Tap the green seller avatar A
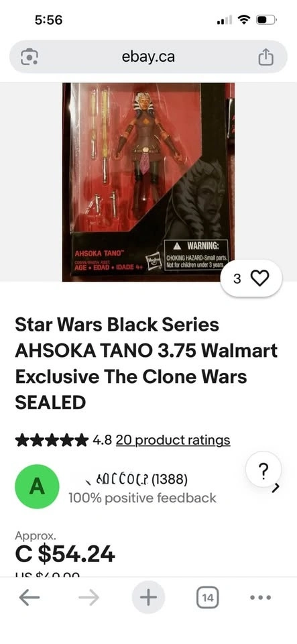Screen dimensions: 297x644 (x=37, y=486)
